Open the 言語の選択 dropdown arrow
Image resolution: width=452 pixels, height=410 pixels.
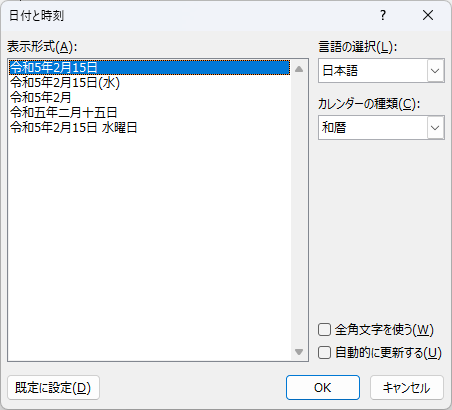(x=435, y=71)
